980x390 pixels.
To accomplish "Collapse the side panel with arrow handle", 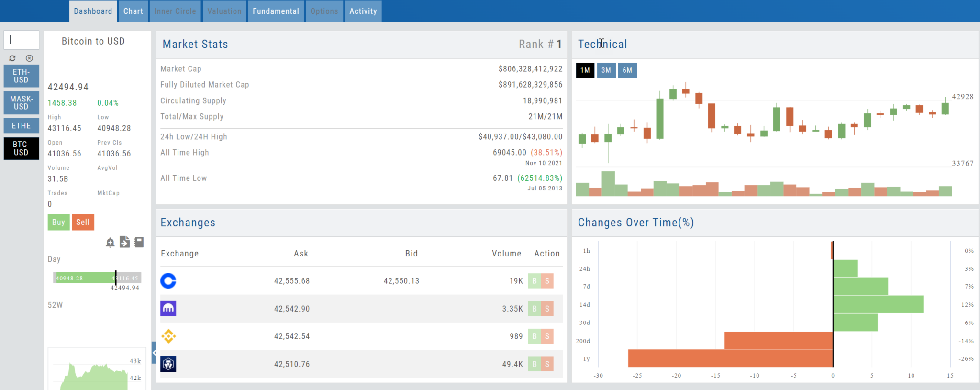I will tap(154, 353).
